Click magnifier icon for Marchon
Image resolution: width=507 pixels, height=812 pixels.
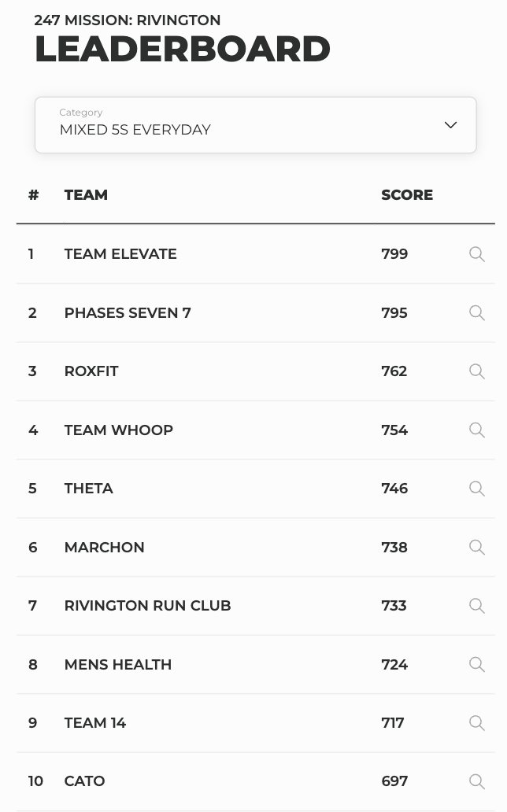point(477,548)
